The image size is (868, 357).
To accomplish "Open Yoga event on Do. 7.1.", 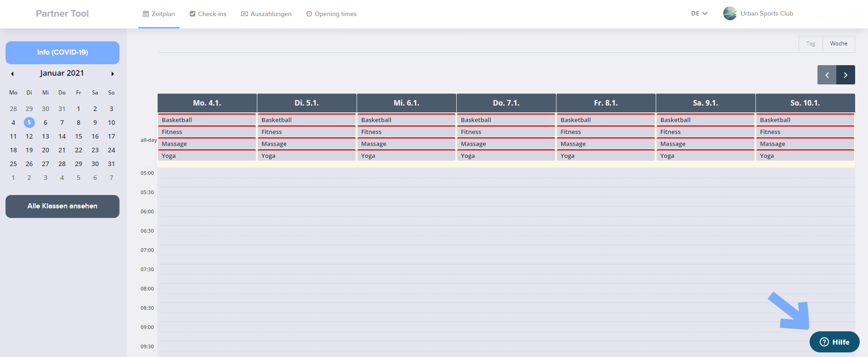I will 506,156.
